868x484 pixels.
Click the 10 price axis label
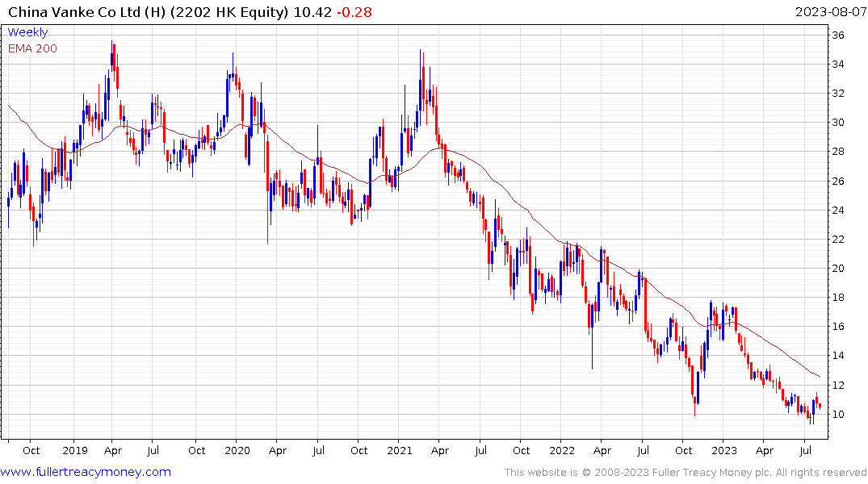[838, 415]
